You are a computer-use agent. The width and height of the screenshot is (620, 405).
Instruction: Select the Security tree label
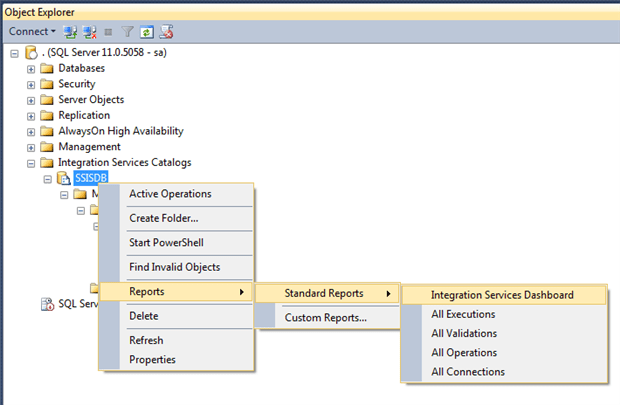click(x=77, y=84)
